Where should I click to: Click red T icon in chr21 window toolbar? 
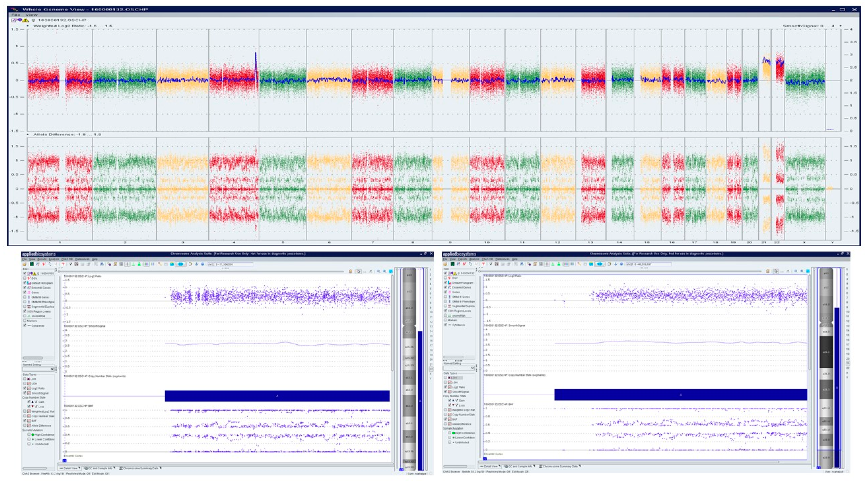(484, 264)
